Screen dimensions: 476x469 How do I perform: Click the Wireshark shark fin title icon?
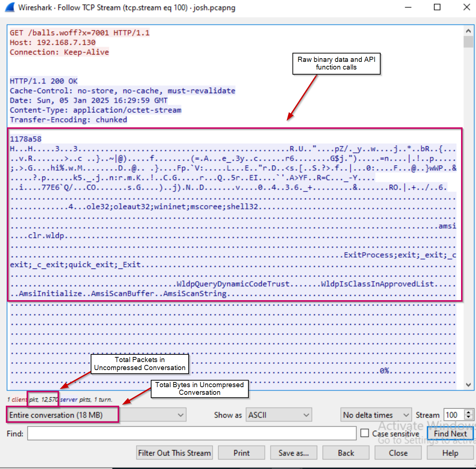(10, 7)
